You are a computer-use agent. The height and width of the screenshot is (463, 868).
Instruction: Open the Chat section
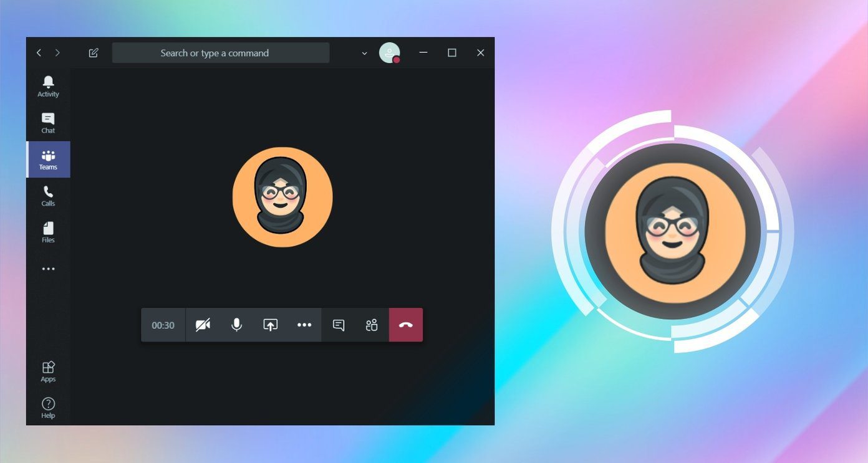coord(48,123)
